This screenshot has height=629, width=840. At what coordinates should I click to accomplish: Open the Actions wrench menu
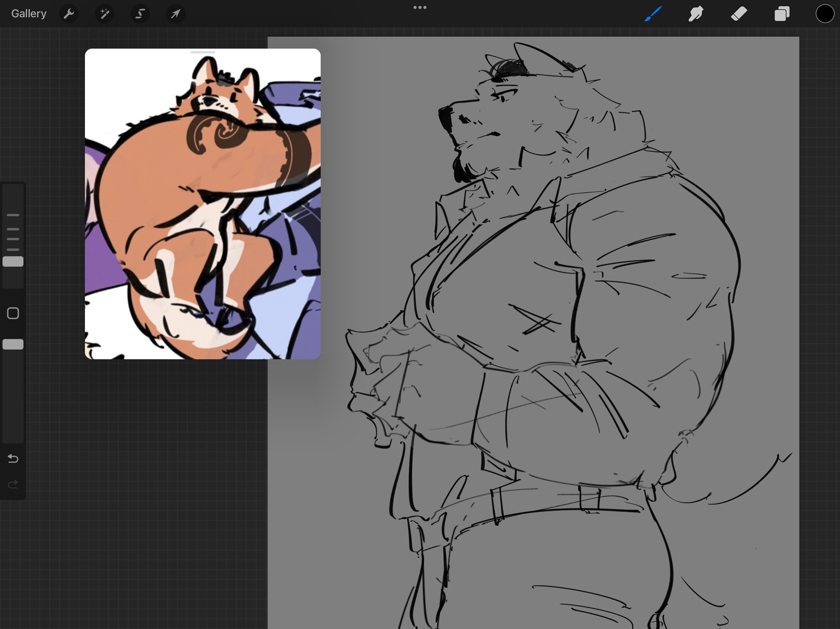[x=69, y=14]
